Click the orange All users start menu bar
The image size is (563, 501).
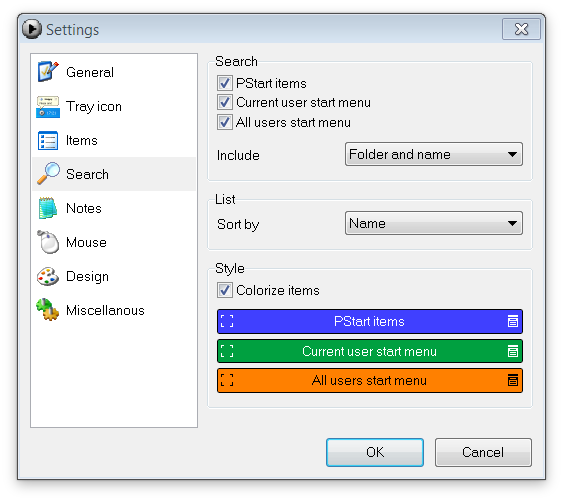[370, 380]
